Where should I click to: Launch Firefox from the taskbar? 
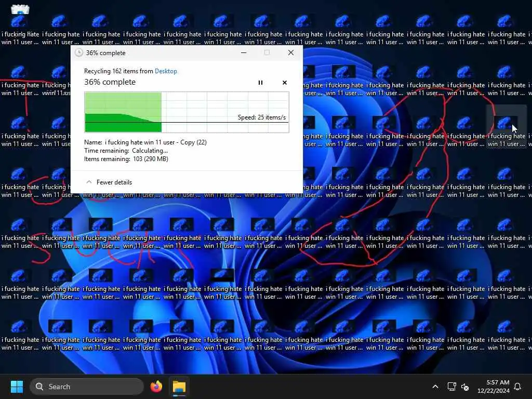tap(156, 387)
